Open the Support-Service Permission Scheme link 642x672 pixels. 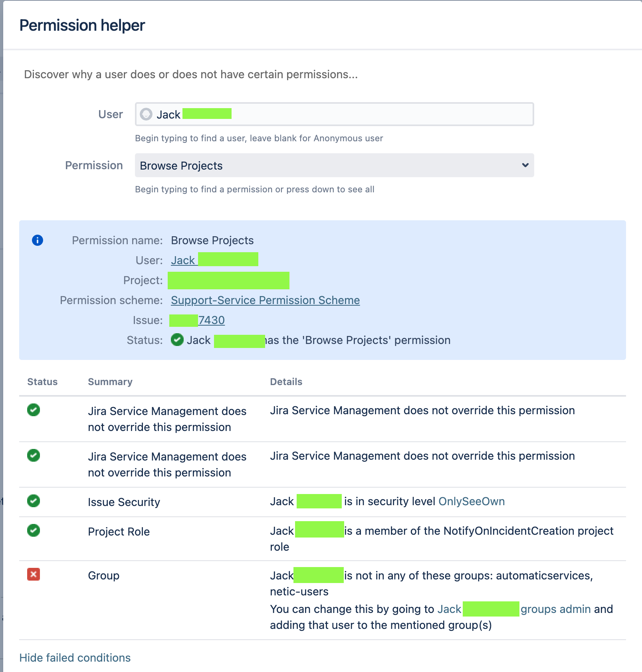pyautogui.click(x=265, y=300)
